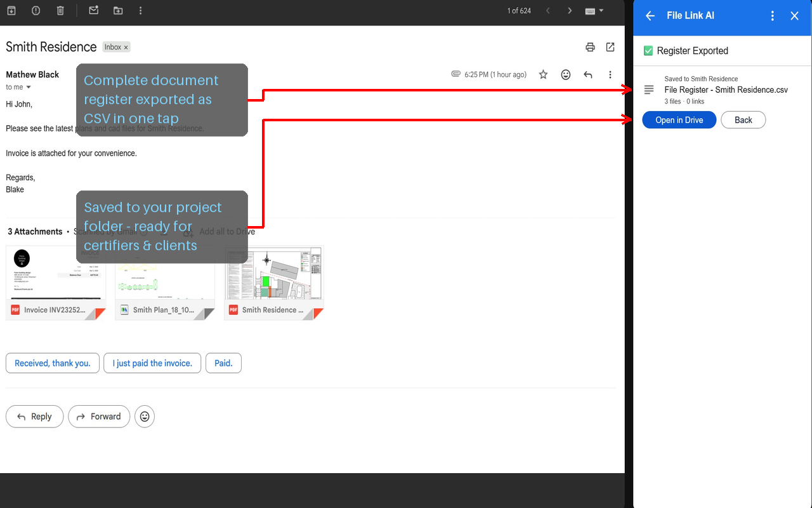The image size is (812, 508).
Task: Click sender name Mathew Black
Action: pyautogui.click(x=32, y=74)
